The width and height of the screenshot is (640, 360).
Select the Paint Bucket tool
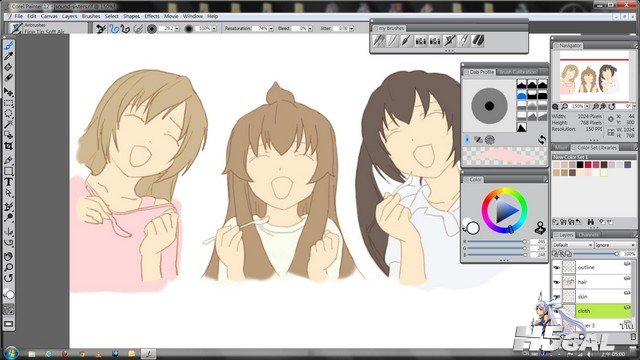9,67
